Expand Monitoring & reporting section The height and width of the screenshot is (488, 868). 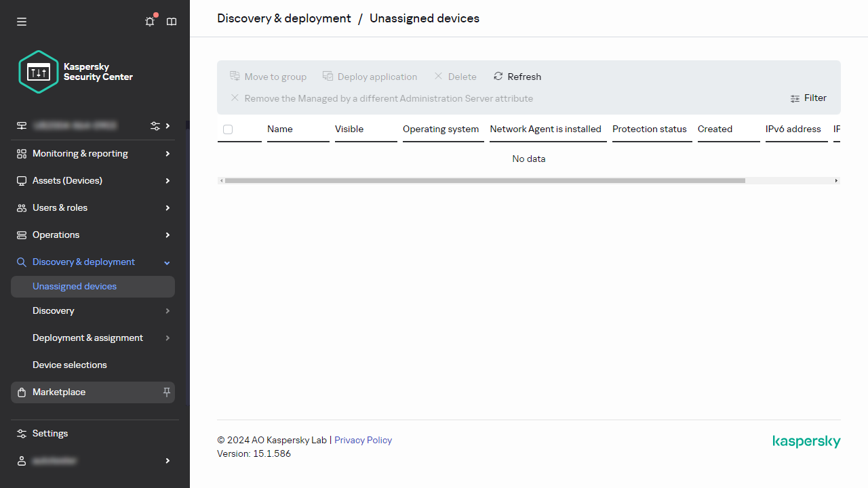(x=167, y=154)
